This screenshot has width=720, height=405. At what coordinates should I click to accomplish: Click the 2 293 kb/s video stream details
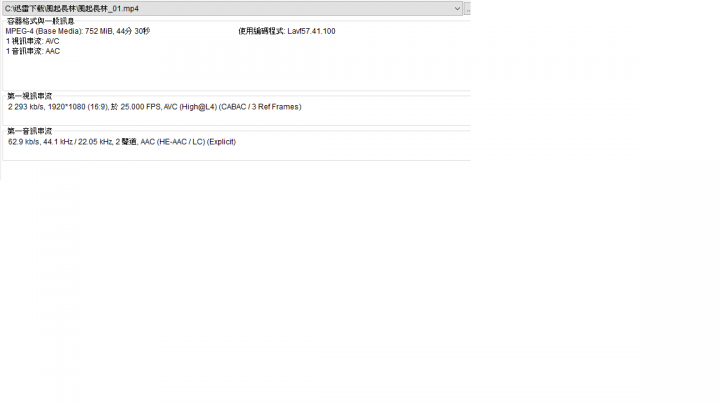[155, 107]
